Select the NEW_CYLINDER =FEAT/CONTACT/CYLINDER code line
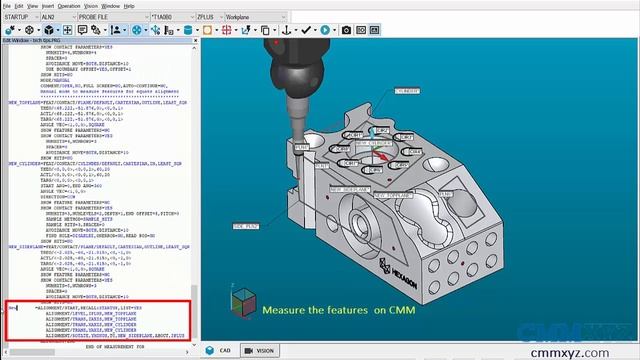This screenshot has height=360, width=640. (95, 163)
